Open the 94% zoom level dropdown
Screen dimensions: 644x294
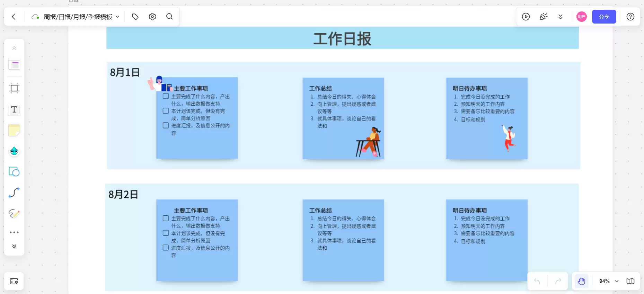pyautogui.click(x=609, y=281)
